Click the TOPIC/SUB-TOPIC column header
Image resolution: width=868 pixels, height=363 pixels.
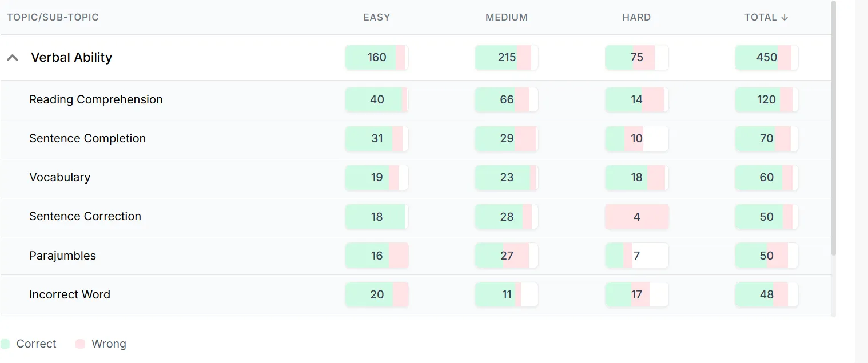(x=53, y=17)
